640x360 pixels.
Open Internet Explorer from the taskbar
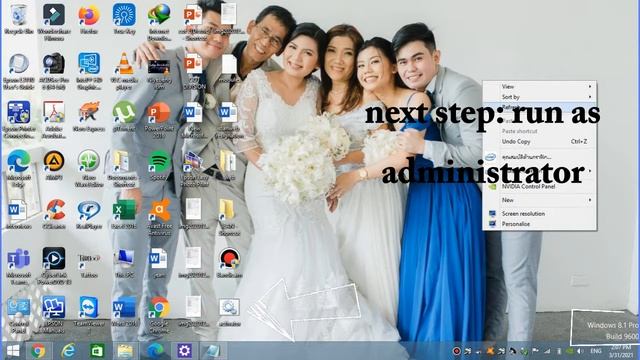pos(68,351)
